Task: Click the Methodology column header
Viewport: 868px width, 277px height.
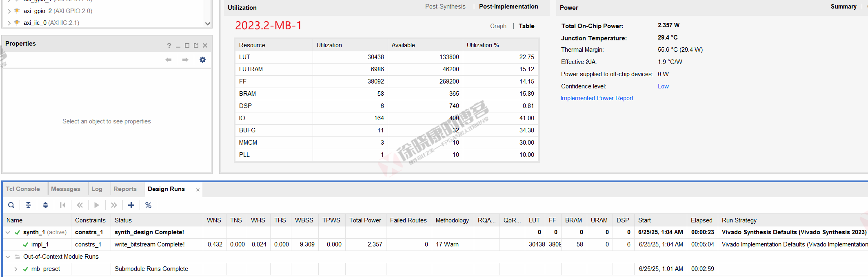Action: click(452, 220)
